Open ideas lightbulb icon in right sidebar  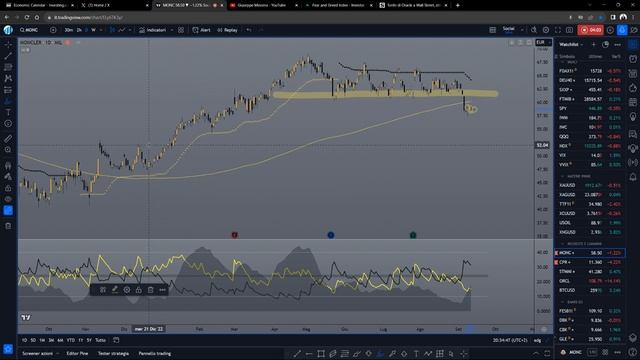tap(633, 117)
